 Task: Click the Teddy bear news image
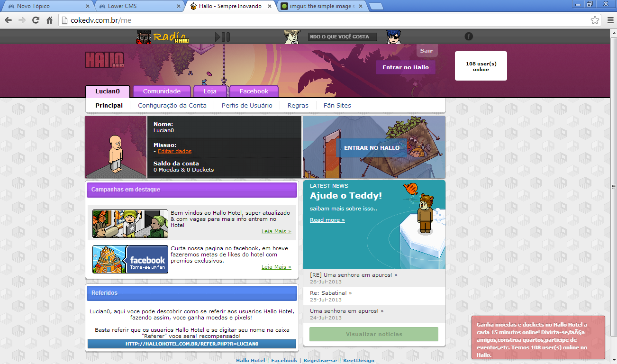coord(426,213)
